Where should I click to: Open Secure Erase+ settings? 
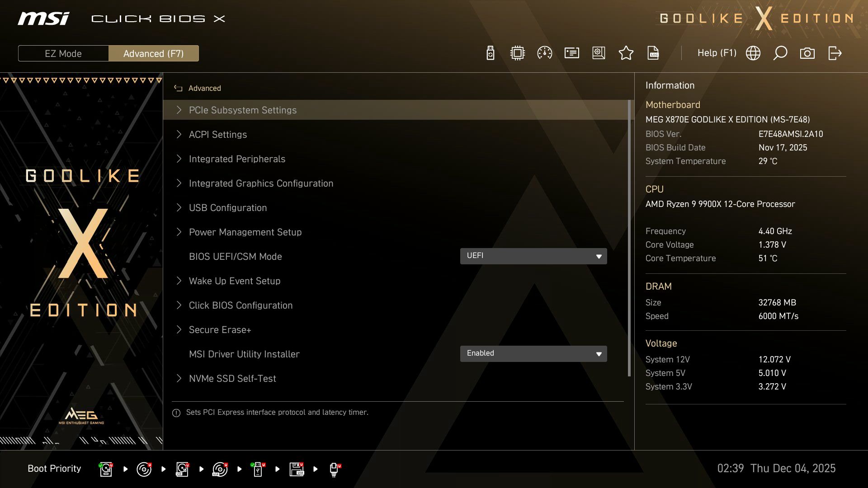220,329
